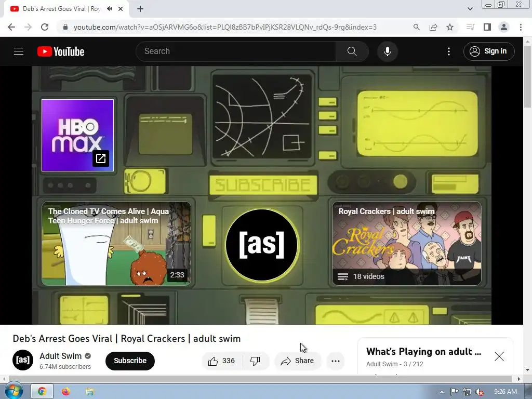The width and height of the screenshot is (532, 399).
Task: Open more actions ellipsis below video
Action: 335,361
